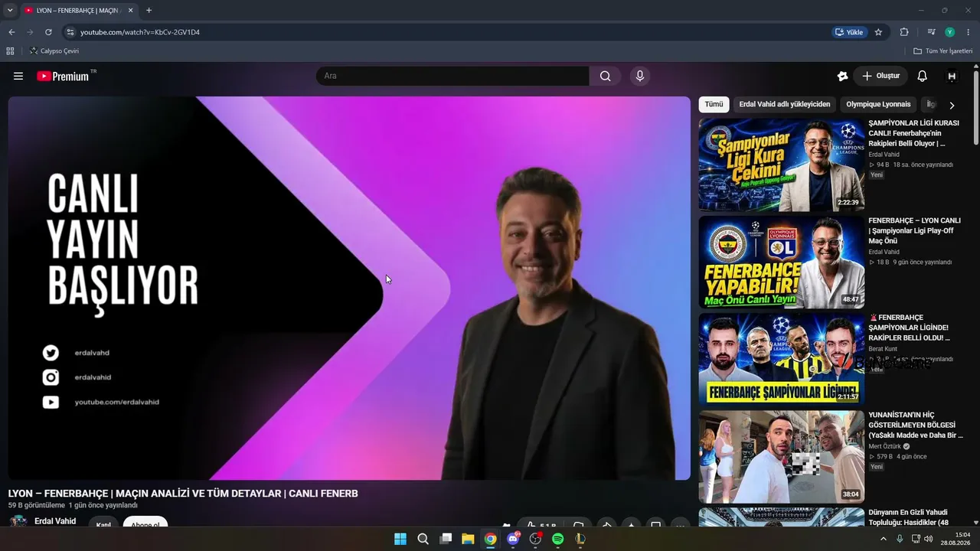This screenshot has width=980, height=551.
Task: Open the browser extensions puzzle icon
Action: (x=904, y=32)
